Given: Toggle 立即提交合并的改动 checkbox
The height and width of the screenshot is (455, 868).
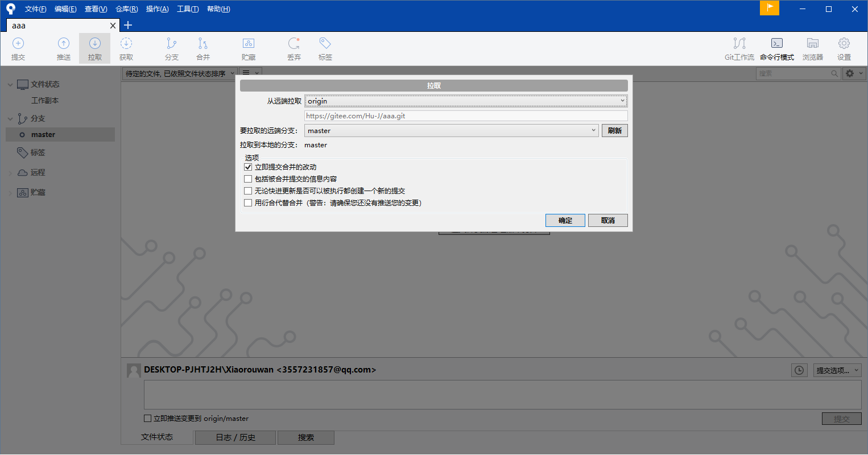Looking at the screenshot, I should [248, 167].
